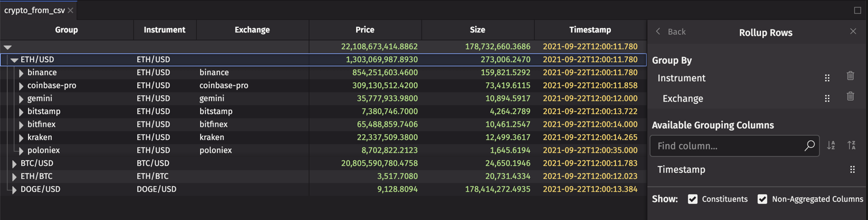Viewport: 868px width, 220px height.
Task: Uncheck the Constituents checkbox
Action: pos(693,199)
